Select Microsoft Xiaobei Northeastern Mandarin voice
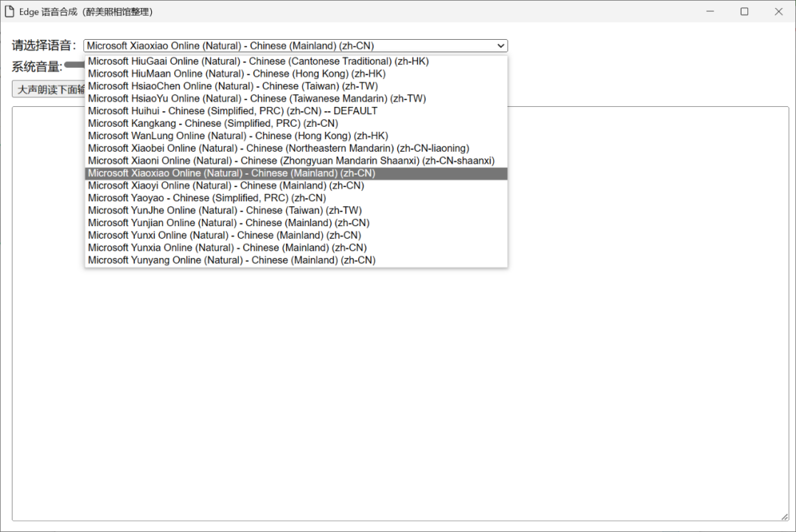This screenshot has width=796, height=532. click(x=296, y=148)
